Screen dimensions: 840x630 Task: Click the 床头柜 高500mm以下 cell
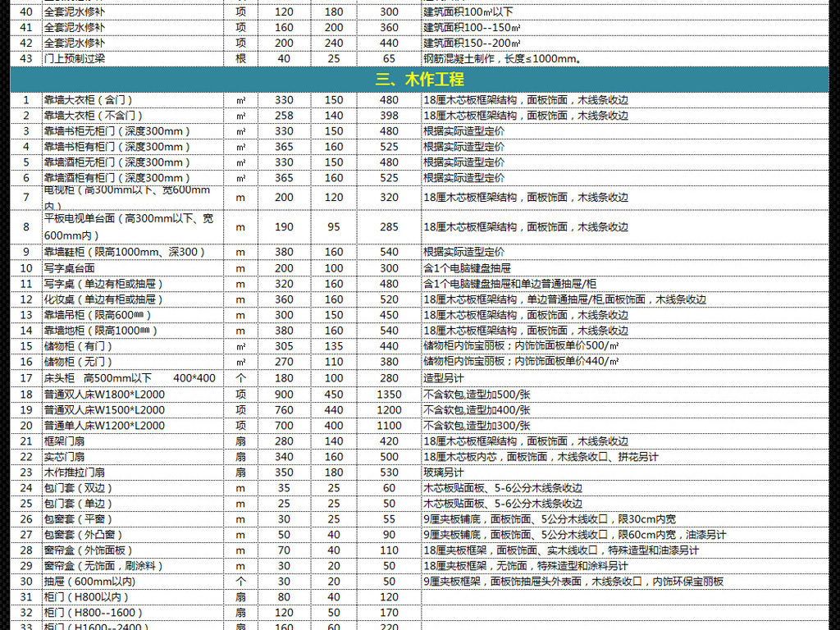(x=130, y=378)
